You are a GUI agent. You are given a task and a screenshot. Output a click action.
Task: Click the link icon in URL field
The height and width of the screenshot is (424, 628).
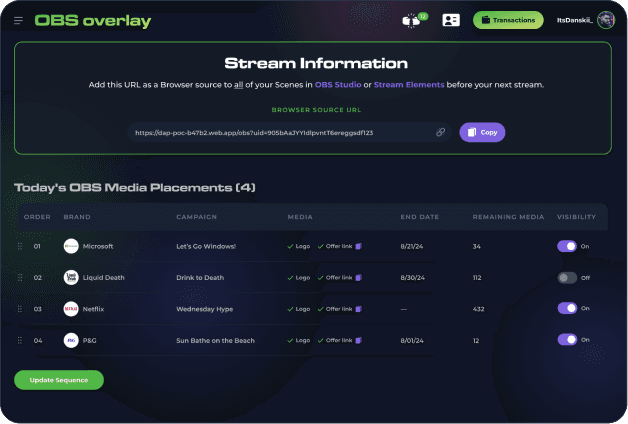click(440, 132)
